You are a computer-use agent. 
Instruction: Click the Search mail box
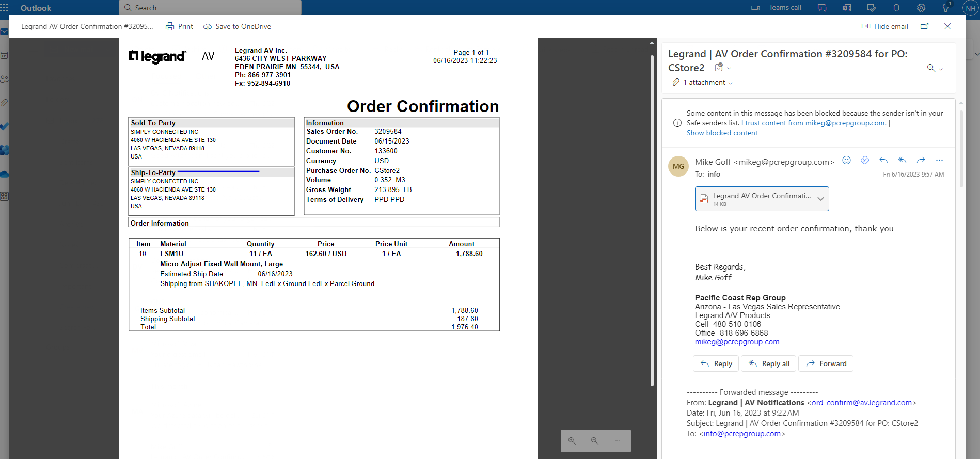211,8
